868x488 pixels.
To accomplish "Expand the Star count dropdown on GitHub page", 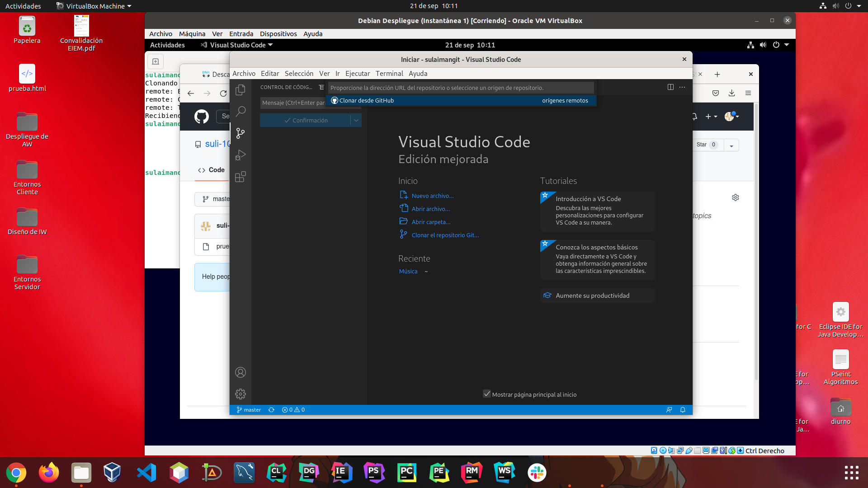I will [732, 145].
